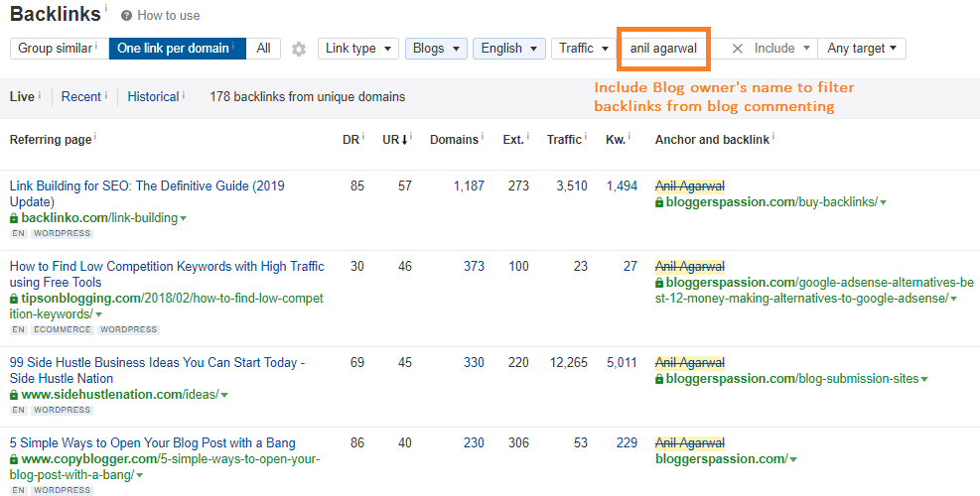Open 99 Side Hustle Business Ideas article
This screenshot has width=980, height=496.
pyautogui.click(x=157, y=370)
